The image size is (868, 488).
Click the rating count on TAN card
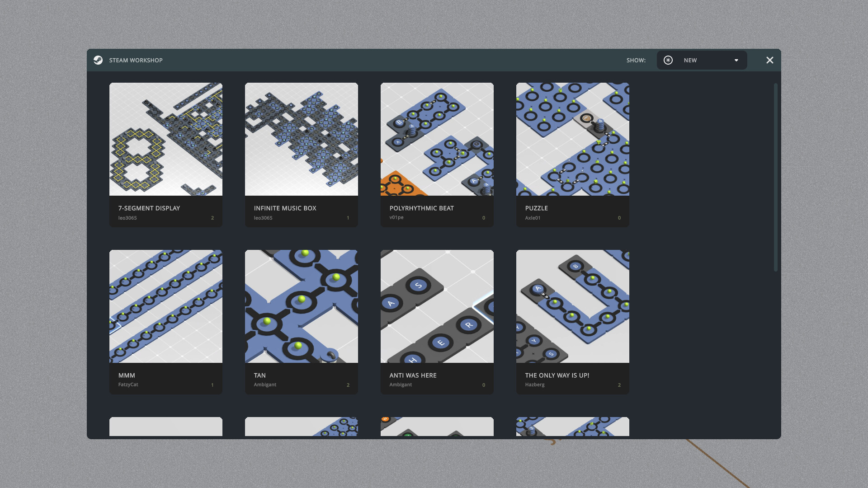(348, 385)
